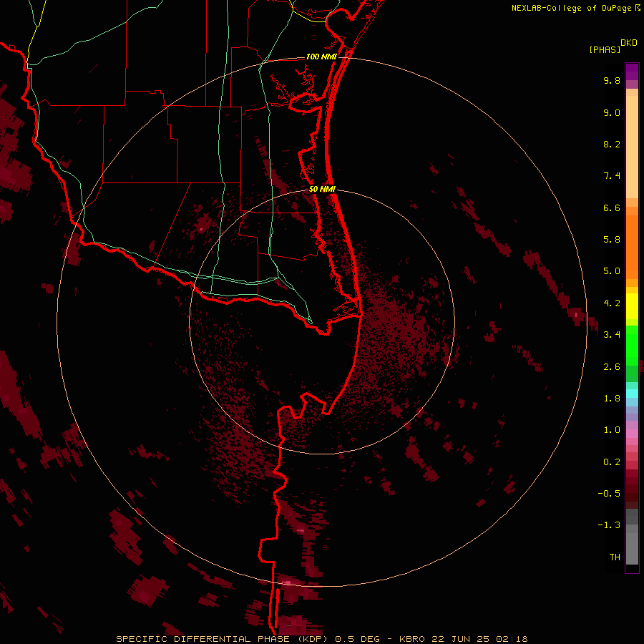Click the 5.8 color scale value
The image size is (644, 644).
coord(612,240)
